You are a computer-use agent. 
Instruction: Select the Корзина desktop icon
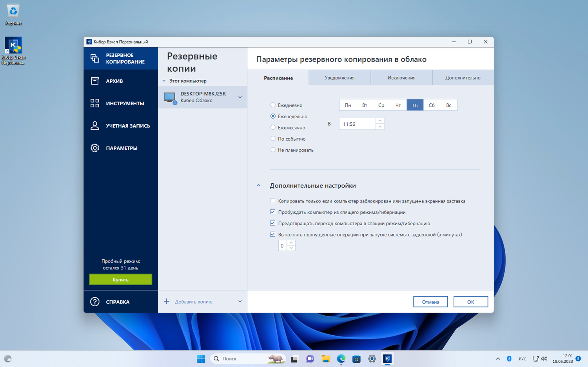click(13, 15)
